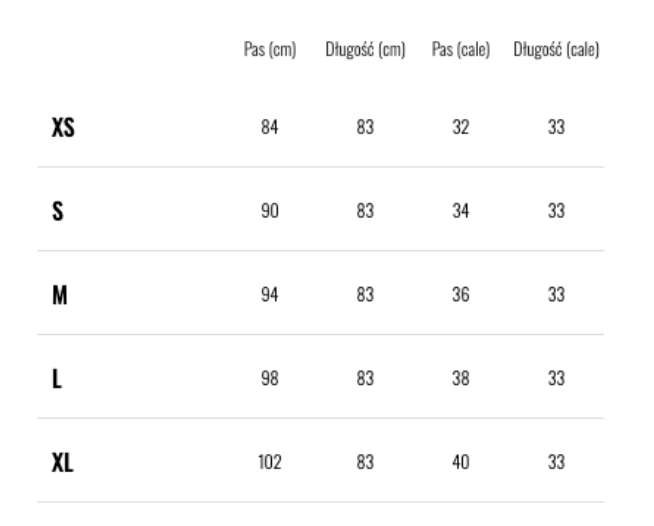Select the Pas (cale) column header
This screenshot has height=526, width=654.
[x=460, y=49]
